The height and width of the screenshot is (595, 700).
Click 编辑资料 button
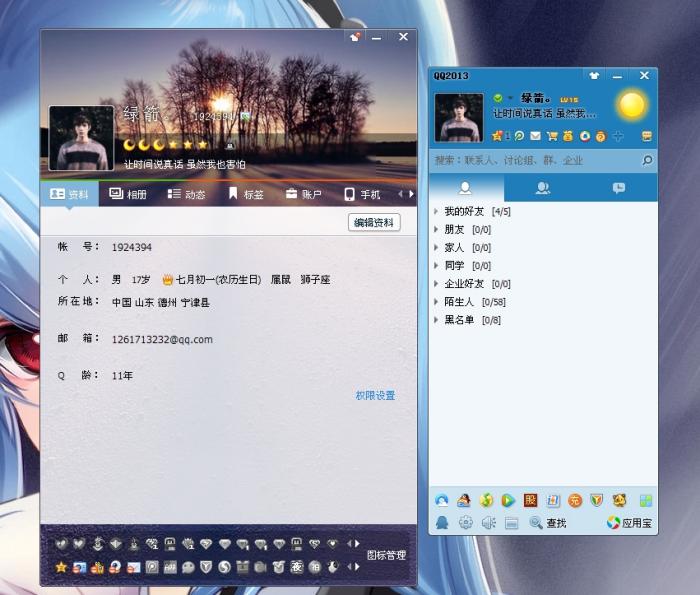point(374,222)
